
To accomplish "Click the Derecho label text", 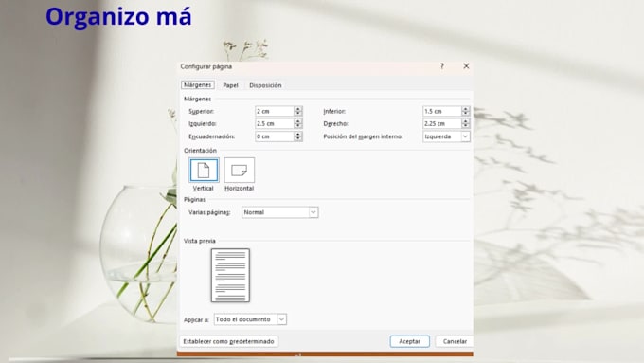I will tap(335, 124).
